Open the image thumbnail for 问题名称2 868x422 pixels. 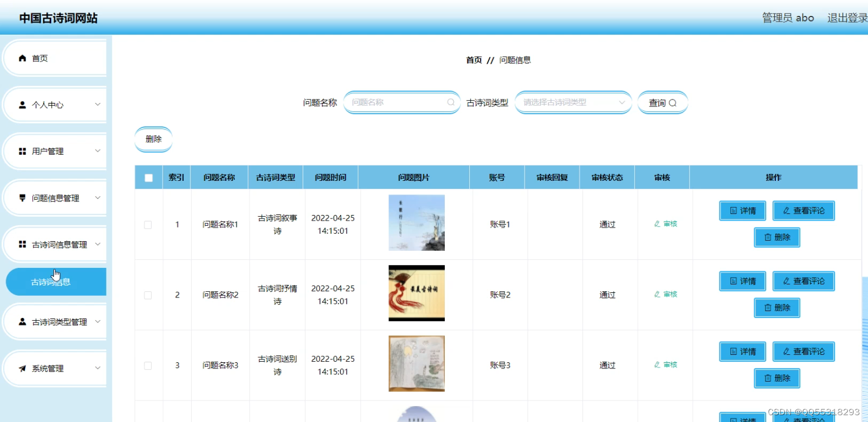(416, 293)
